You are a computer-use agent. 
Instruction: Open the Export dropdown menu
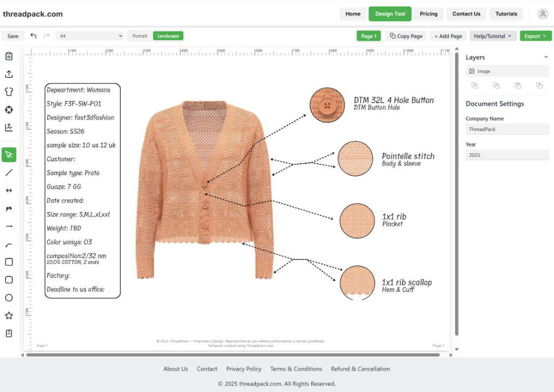(535, 36)
